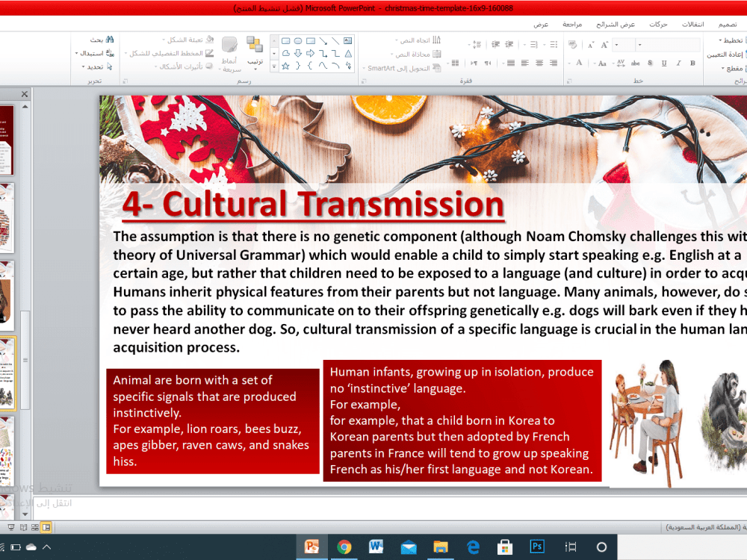Toggle right text alignment
This screenshot has height=560, width=747.
coord(553,63)
